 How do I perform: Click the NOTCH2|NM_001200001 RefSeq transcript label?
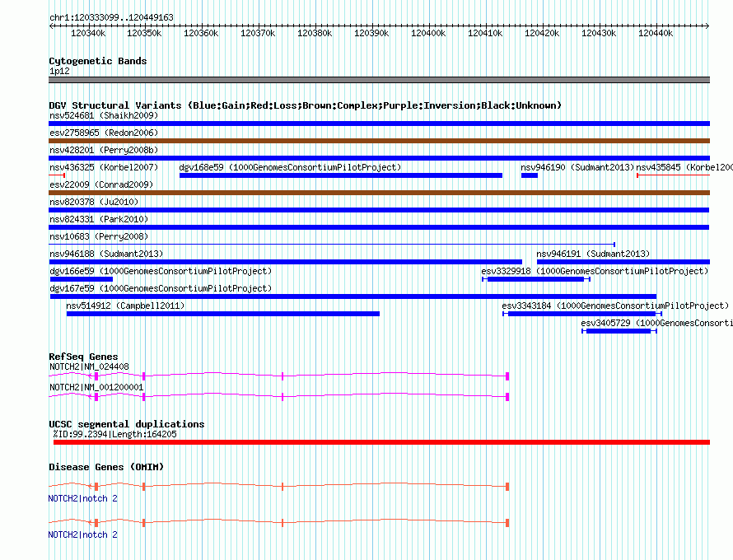pos(96,388)
